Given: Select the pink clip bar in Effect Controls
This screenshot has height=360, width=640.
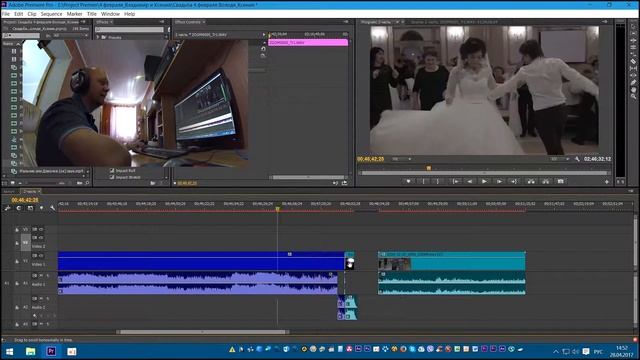Looking at the screenshot, I should (x=308, y=42).
